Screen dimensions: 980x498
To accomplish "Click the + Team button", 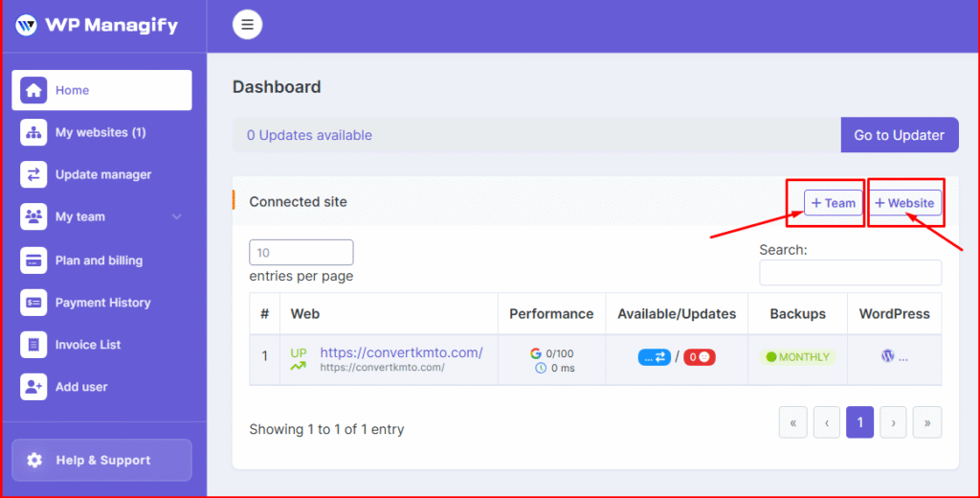I will tap(834, 203).
